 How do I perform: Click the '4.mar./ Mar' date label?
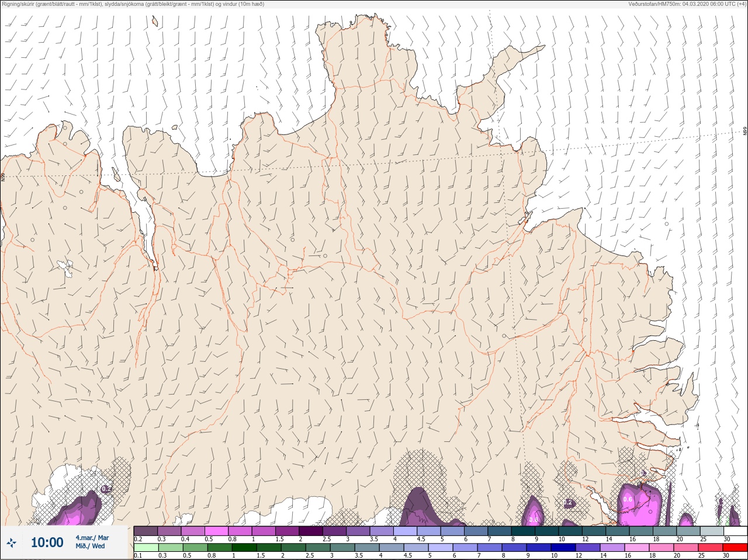pos(92,537)
